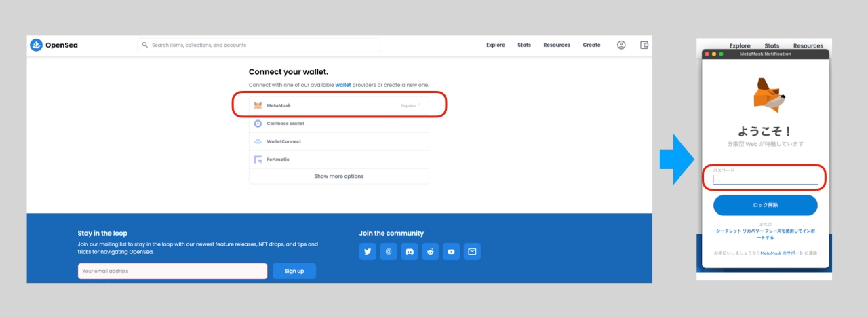Open the Twitter community icon
Viewport: 868px width, 317px height.
click(x=368, y=251)
